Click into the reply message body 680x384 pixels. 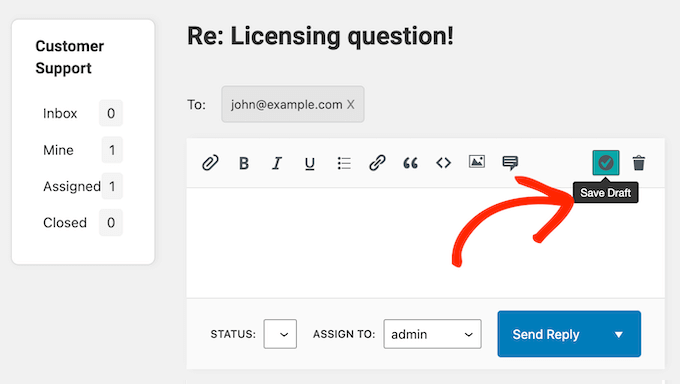click(425, 243)
